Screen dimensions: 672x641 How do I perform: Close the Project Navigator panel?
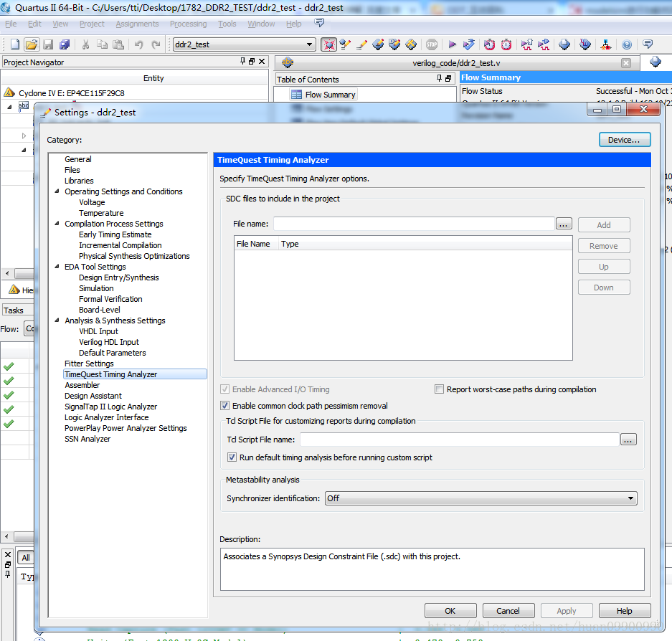[262, 61]
